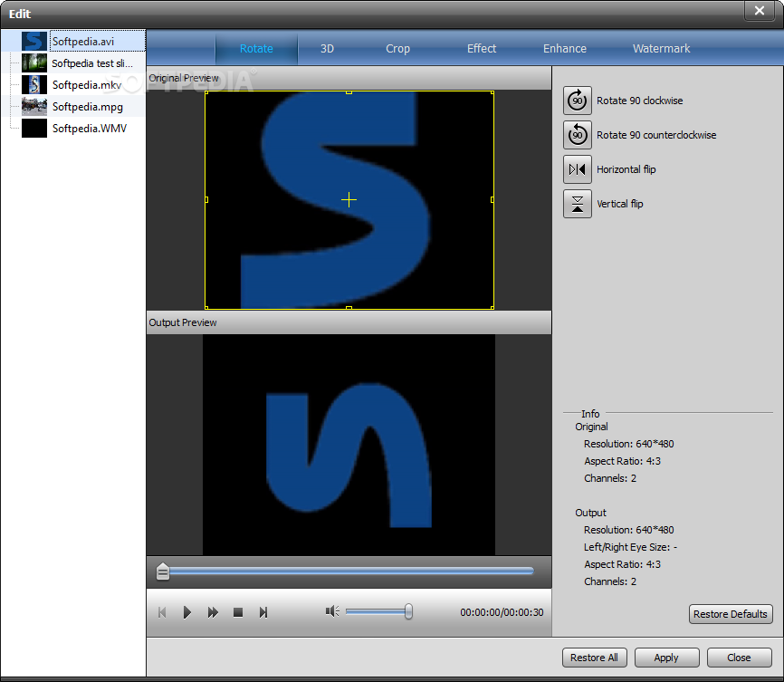Switch to the Rotate tab

click(256, 49)
